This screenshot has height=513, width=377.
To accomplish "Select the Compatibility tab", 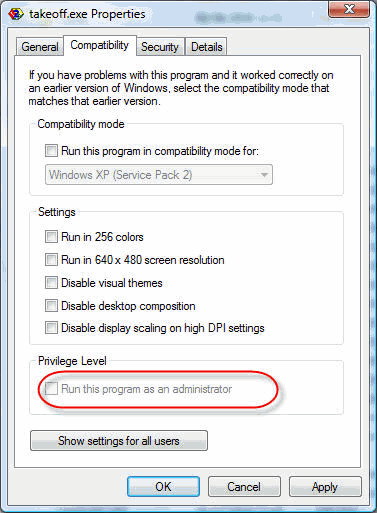I will point(100,45).
